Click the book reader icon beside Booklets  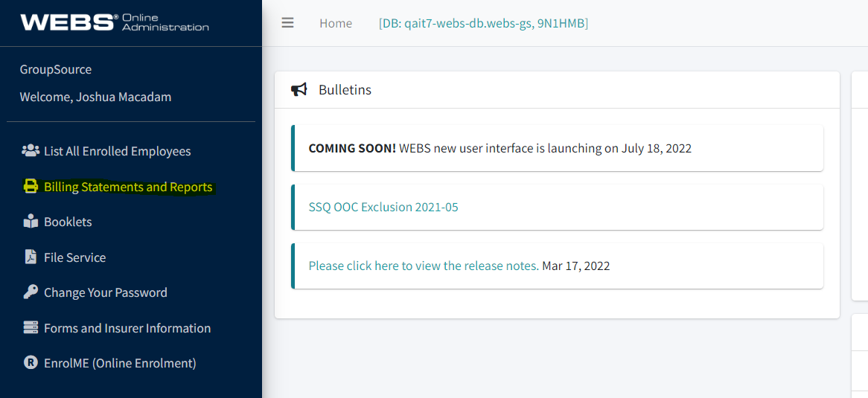pyautogui.click(x=31, y=222)
